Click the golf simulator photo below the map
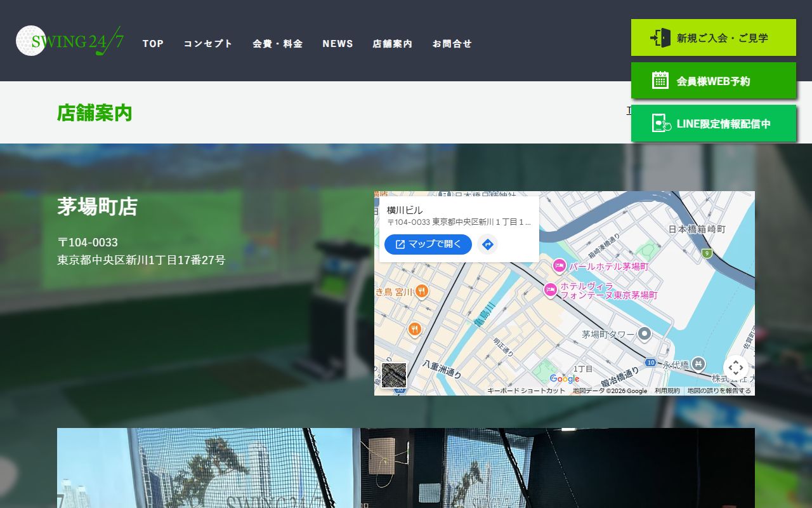The height and width of the screenshot is (508, 812). [406, 468]
